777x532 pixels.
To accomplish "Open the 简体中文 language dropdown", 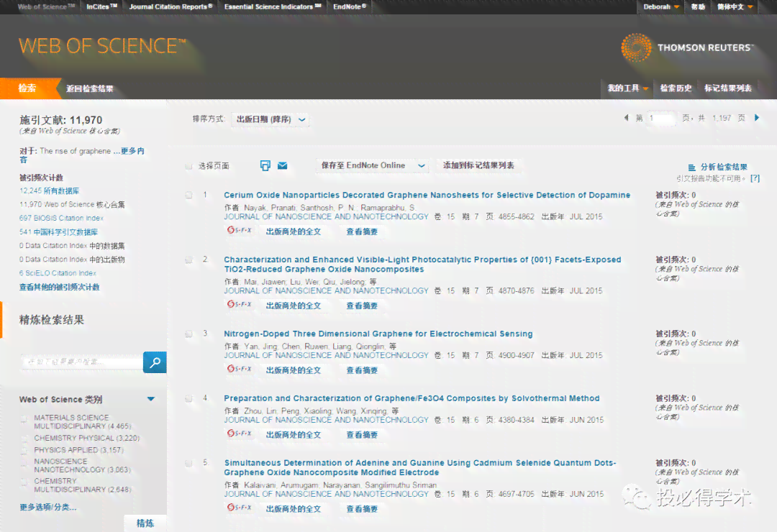I will coord(735,7).
